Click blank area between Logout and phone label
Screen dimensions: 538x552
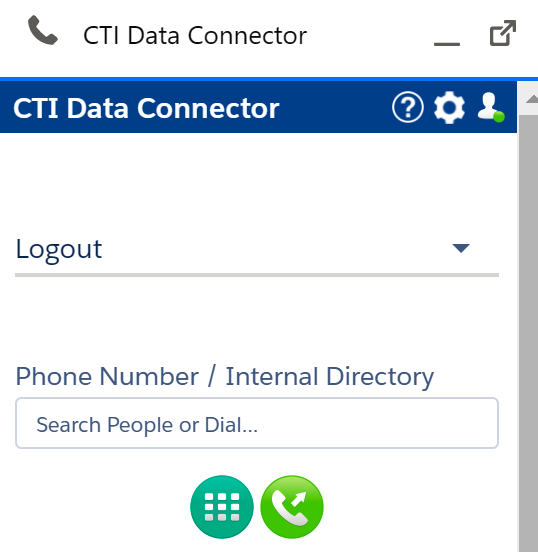click(x=257, y=319)
